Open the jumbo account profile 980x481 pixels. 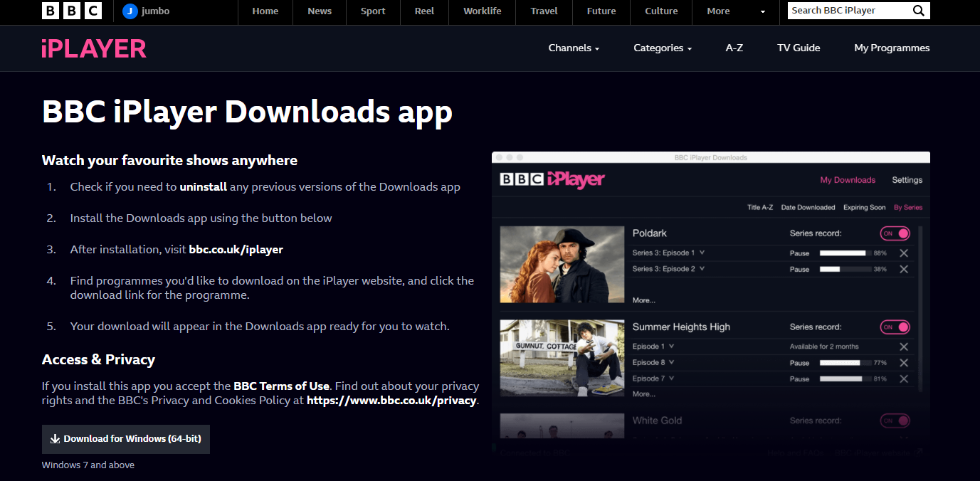point(146,11)
